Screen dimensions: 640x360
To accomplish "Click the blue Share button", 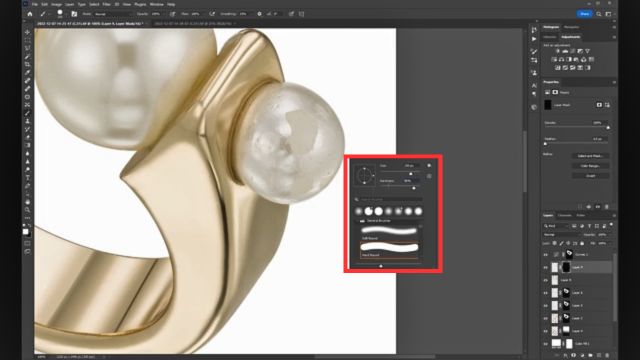I will 584,14.
